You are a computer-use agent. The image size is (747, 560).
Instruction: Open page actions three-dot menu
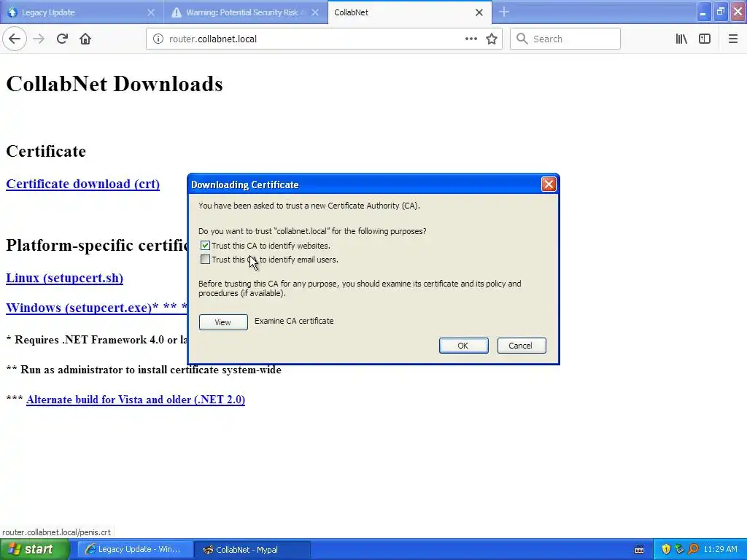click(471, 39)
